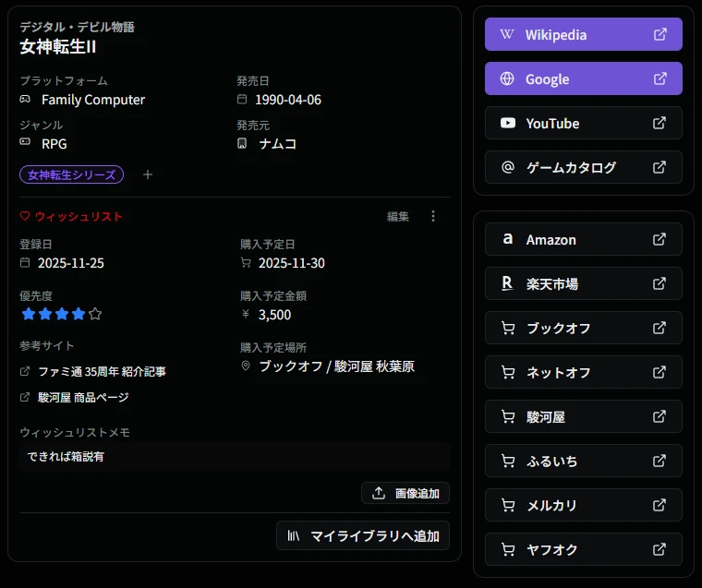Click the 画像追加 upload button
702x588 pixels.
(x=405, y=493)
